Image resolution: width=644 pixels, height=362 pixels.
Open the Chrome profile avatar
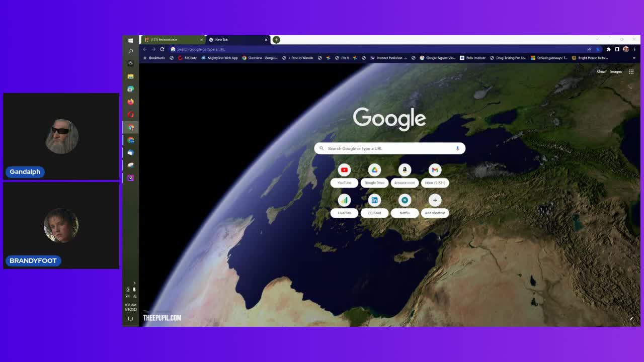point(626,49)
